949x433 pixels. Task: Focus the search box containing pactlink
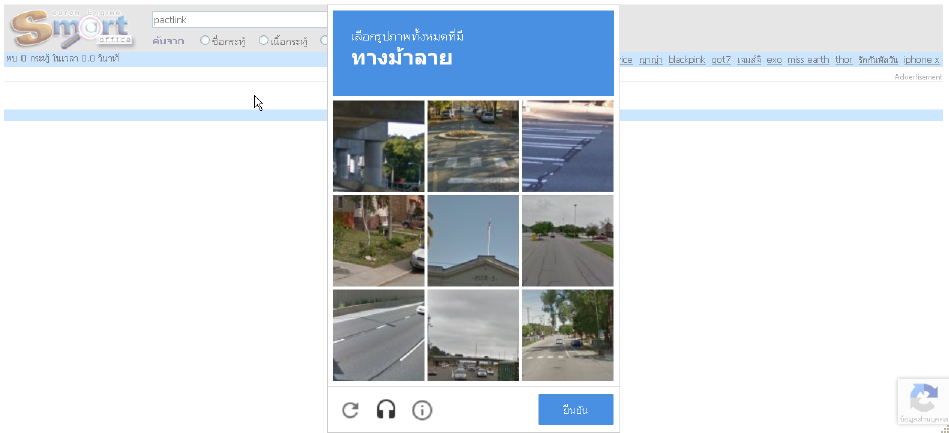pos(240,19)
